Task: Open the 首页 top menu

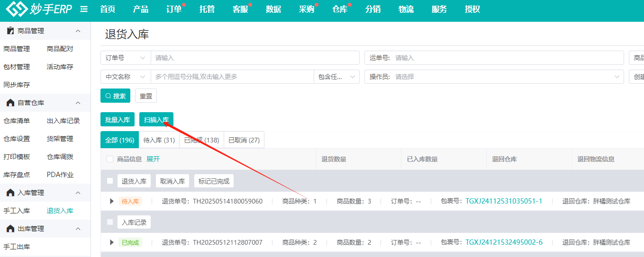Action: pyautogui.click(x=108, y=9)
